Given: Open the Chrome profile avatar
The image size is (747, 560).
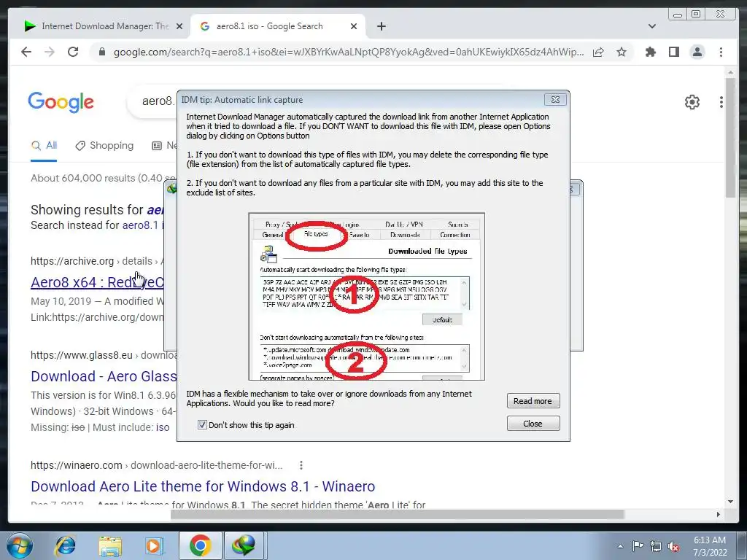Looking at the screenshot, I should click(x=697, y=52).
